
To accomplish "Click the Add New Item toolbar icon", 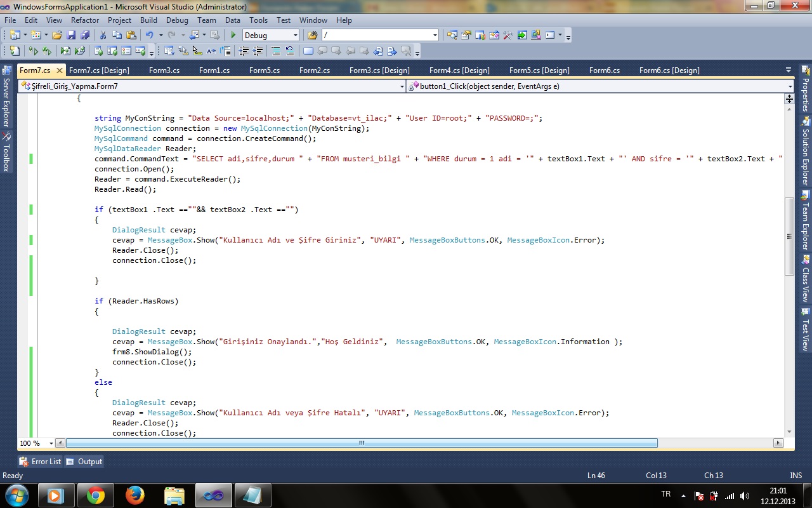I will [36, 36].
